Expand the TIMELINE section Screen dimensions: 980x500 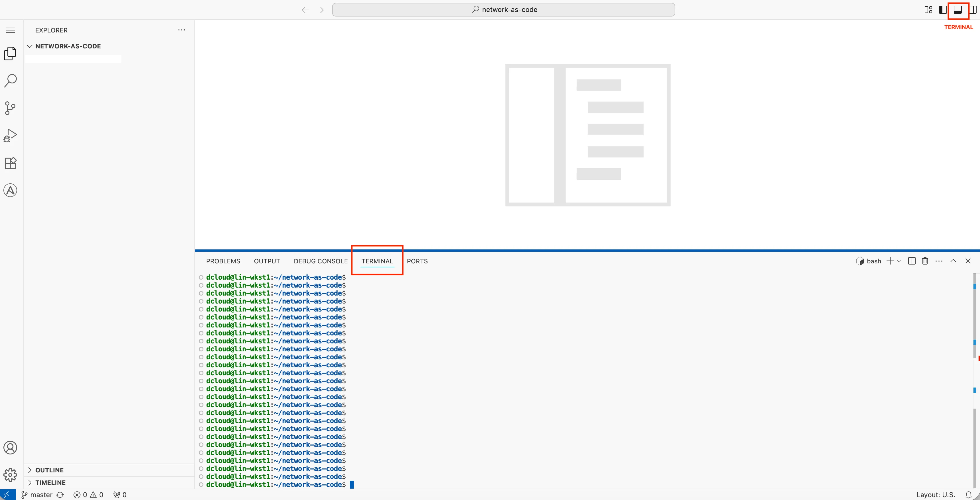click(50, 483)
